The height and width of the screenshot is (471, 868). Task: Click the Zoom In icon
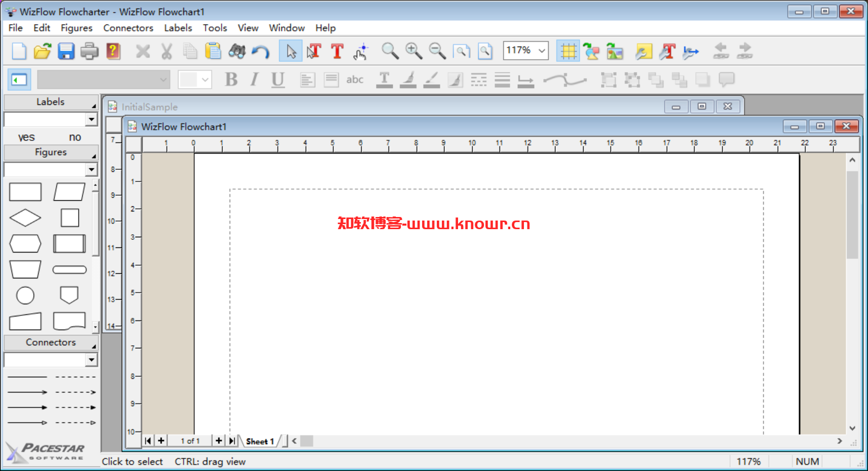click(x=413, y=51)
